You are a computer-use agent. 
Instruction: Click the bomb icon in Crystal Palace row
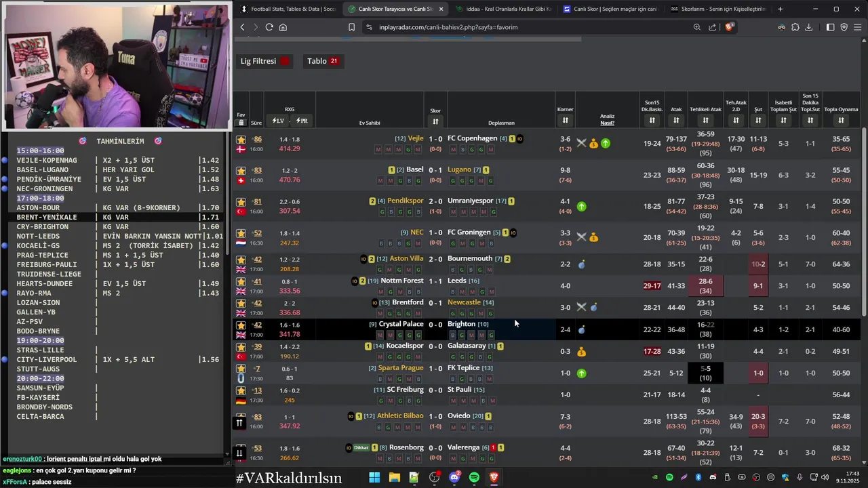[581, 329]
